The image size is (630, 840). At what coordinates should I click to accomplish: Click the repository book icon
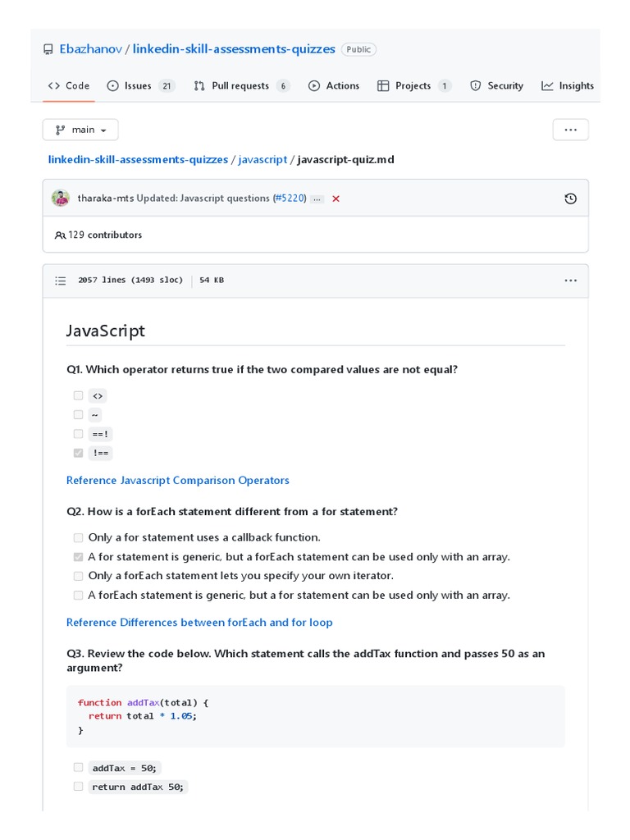(48, 49)
